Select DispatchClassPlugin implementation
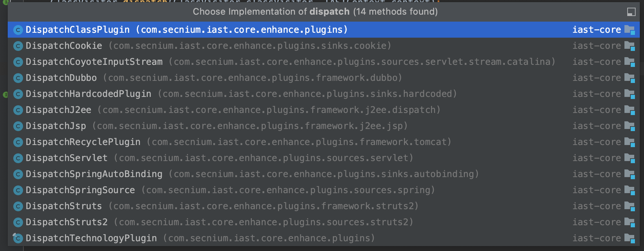This screenshot has height=251, width=644. coord(78,30)
